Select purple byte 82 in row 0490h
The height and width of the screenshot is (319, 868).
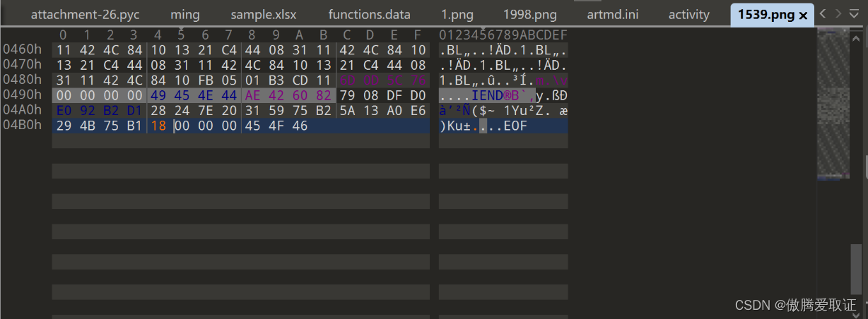click(x=324, y=95)
